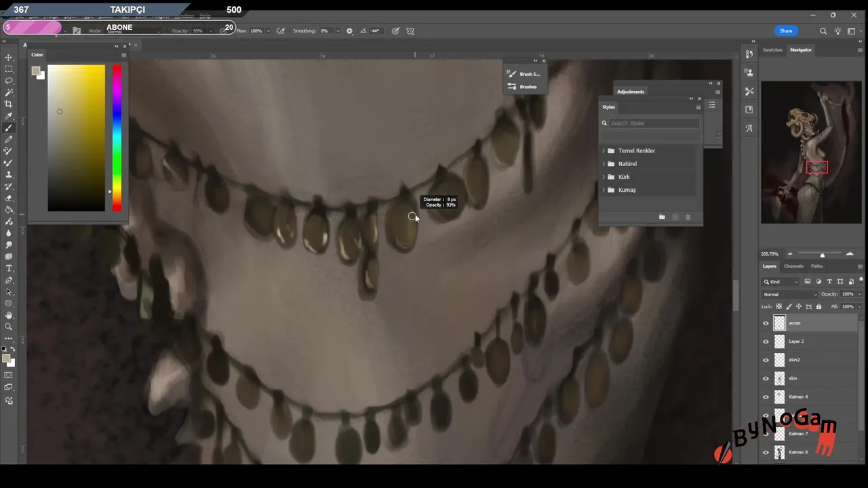The height and width of the screenshot is (488, 868).
Task: Toggle visibility of skin layer
Action: click(766, 378)
